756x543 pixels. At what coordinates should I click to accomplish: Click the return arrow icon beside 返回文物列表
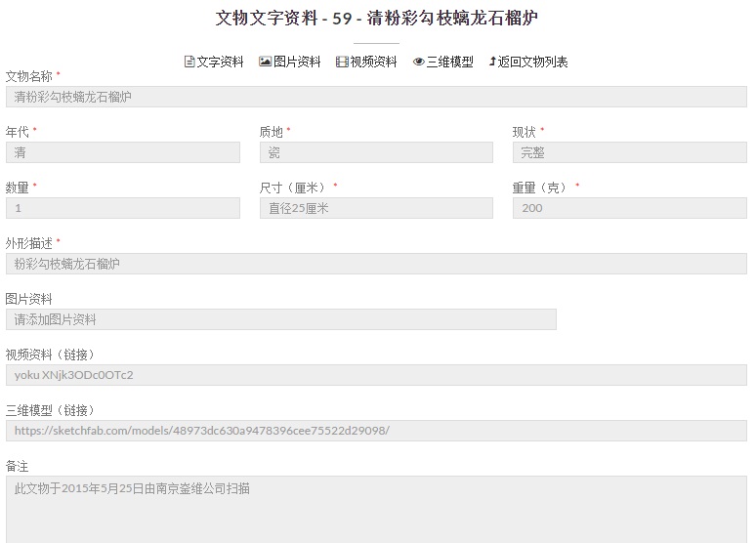coord(492,62)
